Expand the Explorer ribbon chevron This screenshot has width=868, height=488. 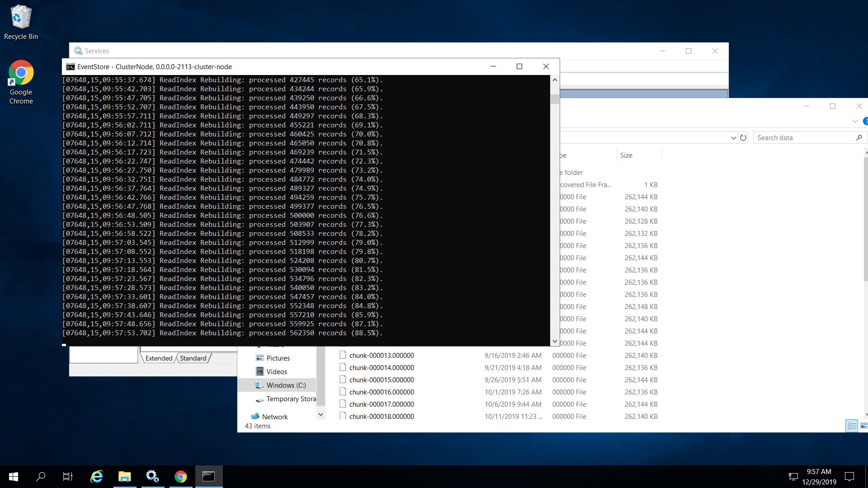(855, 121)
